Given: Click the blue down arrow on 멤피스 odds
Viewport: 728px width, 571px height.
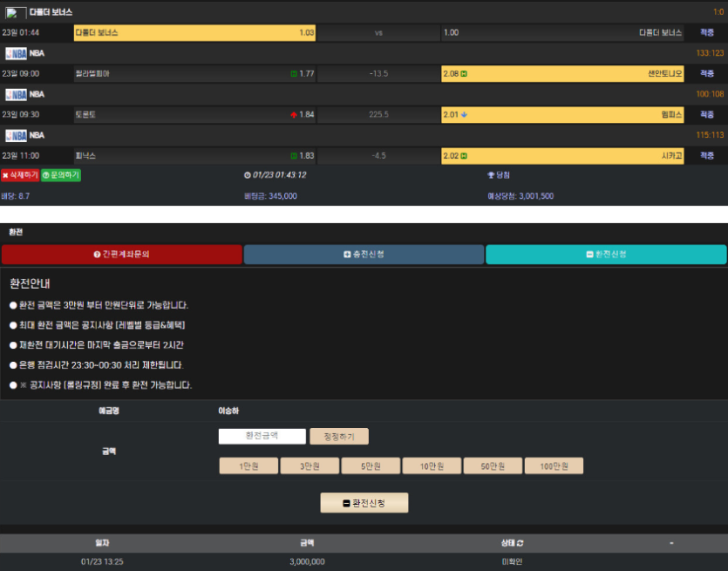Looking at the screenshot, I should 464,114.
